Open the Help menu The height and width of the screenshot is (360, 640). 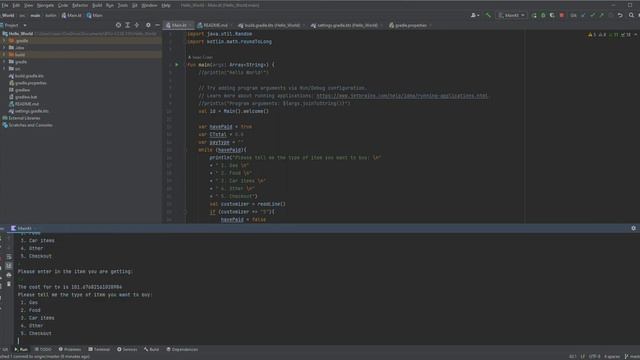(x=166, y=5)
